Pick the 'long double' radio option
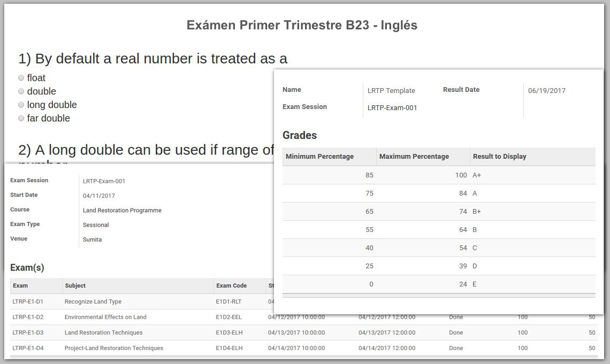The height and width of the screenshot is (364, 610). pyautogui.click(x=21, y=105)
